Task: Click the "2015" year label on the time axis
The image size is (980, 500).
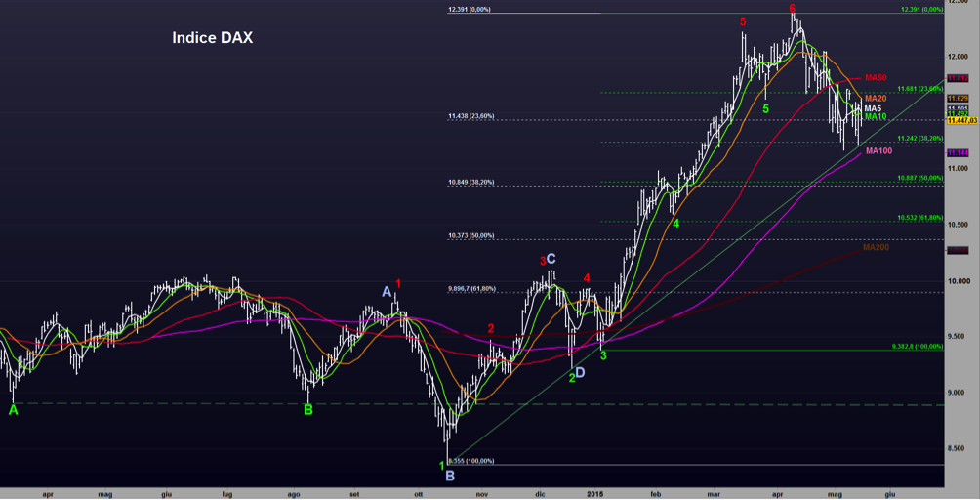Action: coord(594,494)
